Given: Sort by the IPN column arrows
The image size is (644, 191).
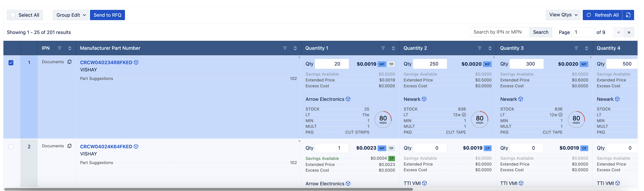Looking at the screenshot, I should (x=70, y=48).
